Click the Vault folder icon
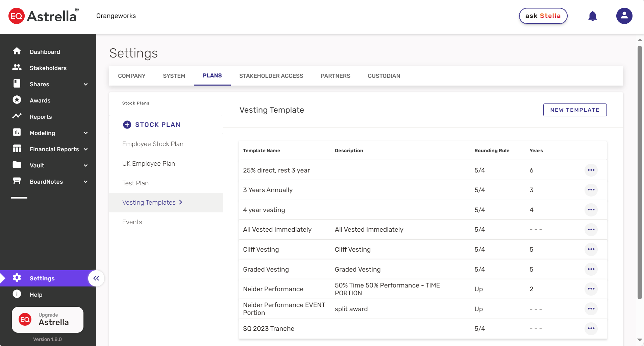The height and width of the screenshot is (346, 644). (x=17, y=165)
